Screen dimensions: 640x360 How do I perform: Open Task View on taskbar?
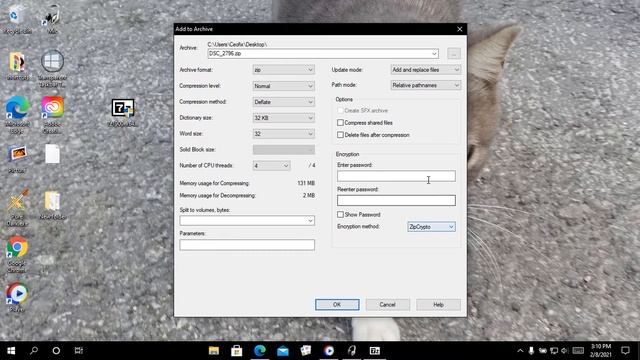(79, 351)
